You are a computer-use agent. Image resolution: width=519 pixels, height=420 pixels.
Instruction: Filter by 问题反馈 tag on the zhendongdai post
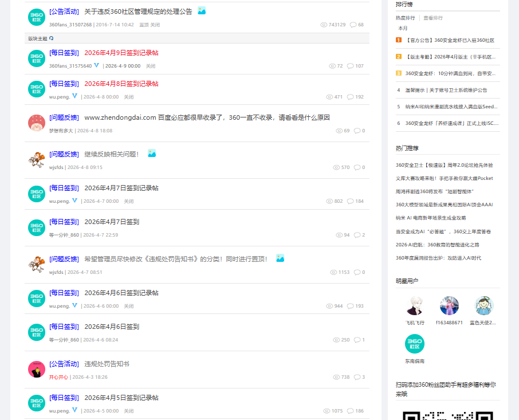coord(64,117)
